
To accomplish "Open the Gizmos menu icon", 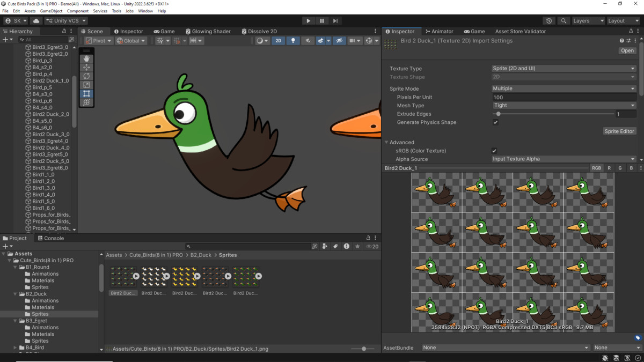I will (369, 41).
